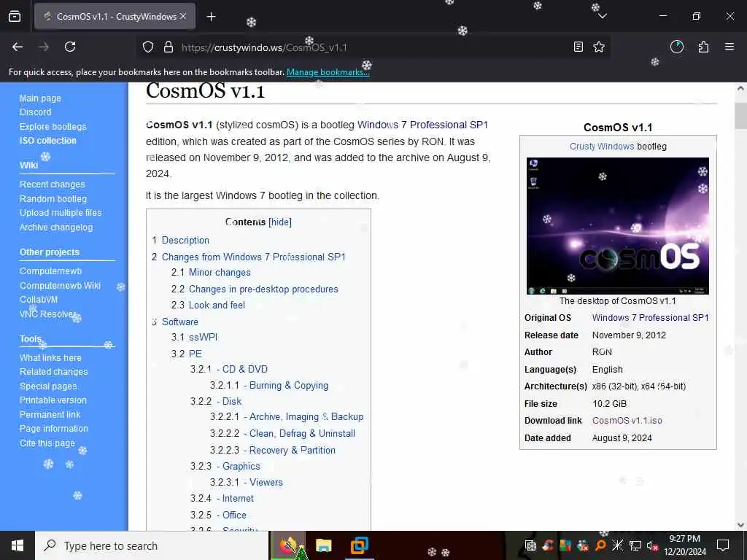Open Cite this page link
This screenshot has height=560, width=747.
coord(47,443)
